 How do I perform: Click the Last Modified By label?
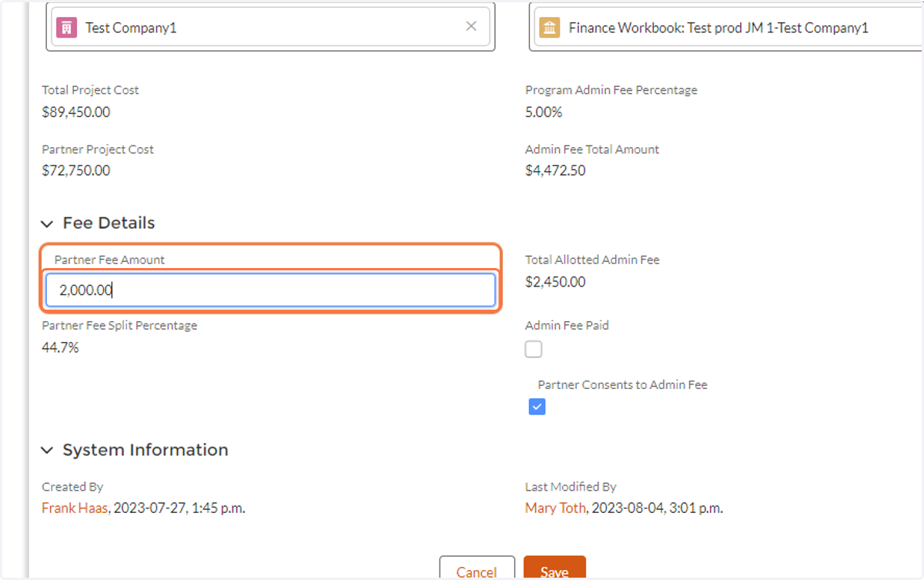pyautogui.click(x=571, y=487)
